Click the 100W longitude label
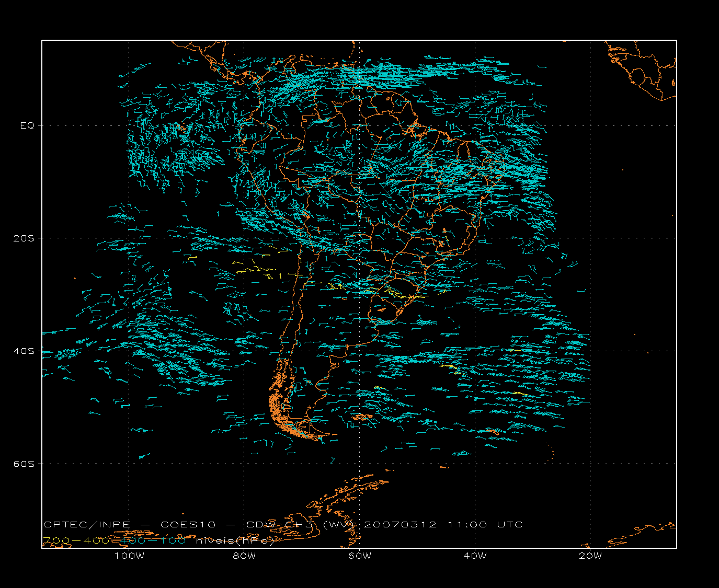The width and height of the screenshot is (719, 588). click(129, 556)
